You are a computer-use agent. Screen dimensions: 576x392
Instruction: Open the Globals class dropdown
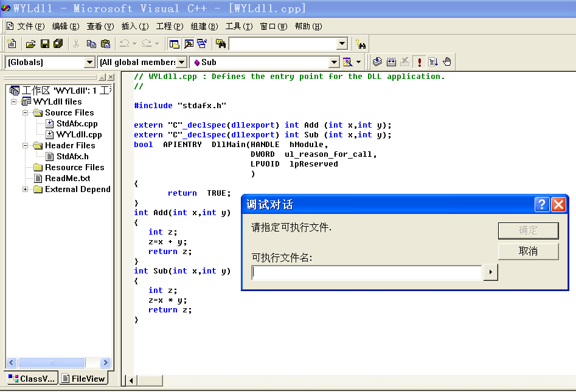[x=89, y=63]
